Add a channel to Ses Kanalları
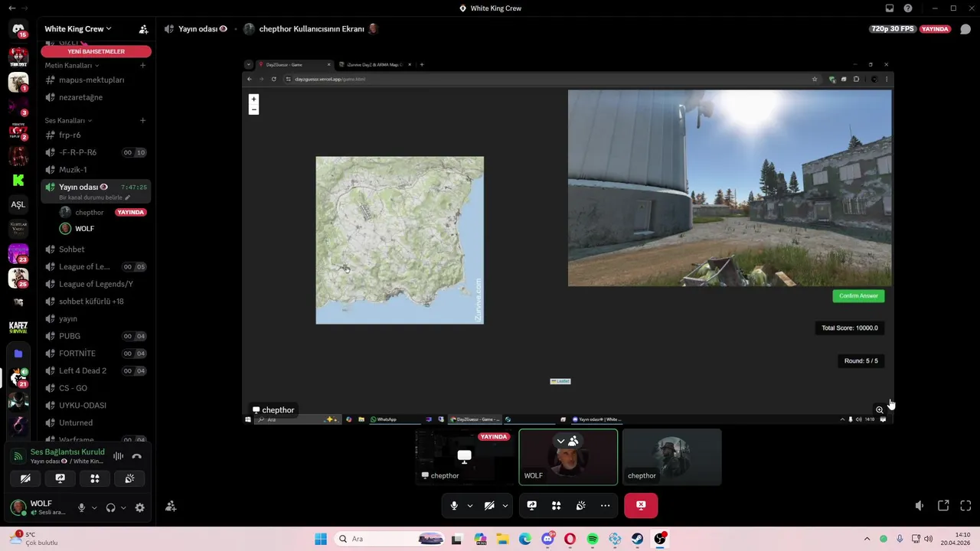980x551 pixels. click(x=142, y=120)
